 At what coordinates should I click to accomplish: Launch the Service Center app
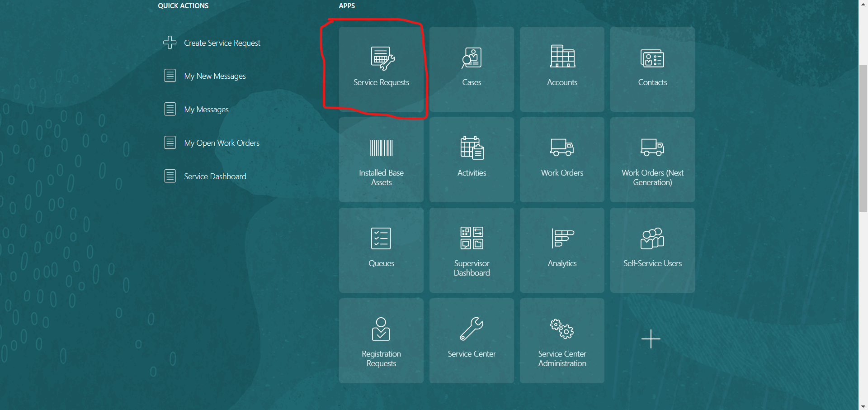tap(472, 340)
